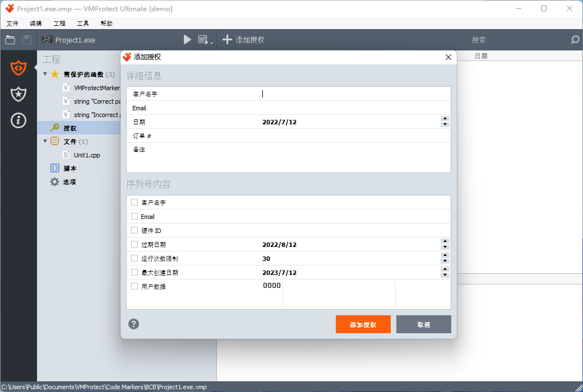
Task: Click 添加授权 plus toolbar button
Action: point(243,40)
